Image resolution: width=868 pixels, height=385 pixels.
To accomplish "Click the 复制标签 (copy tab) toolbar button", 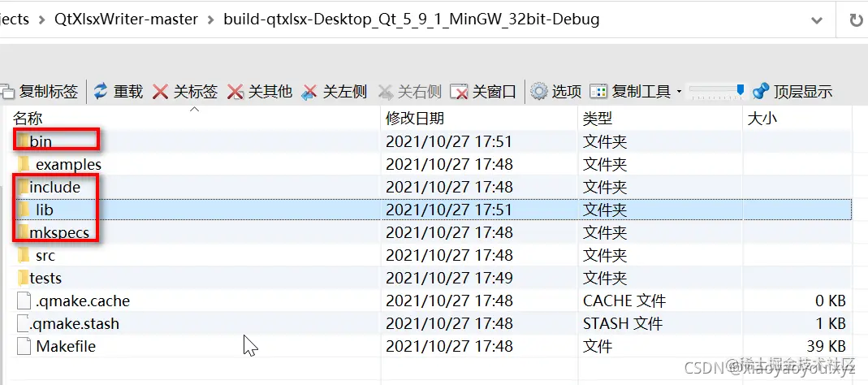I will coord(40,92).
